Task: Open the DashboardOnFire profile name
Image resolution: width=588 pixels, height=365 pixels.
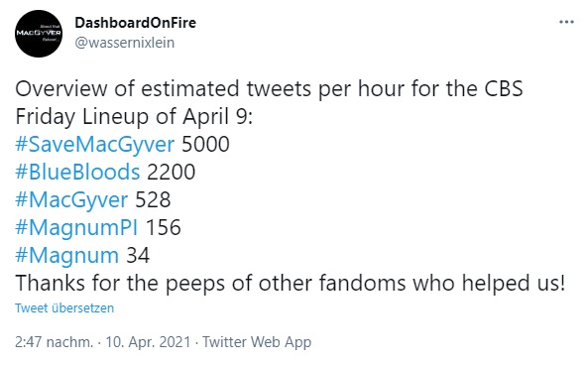Action: click(x=136, y=23)
